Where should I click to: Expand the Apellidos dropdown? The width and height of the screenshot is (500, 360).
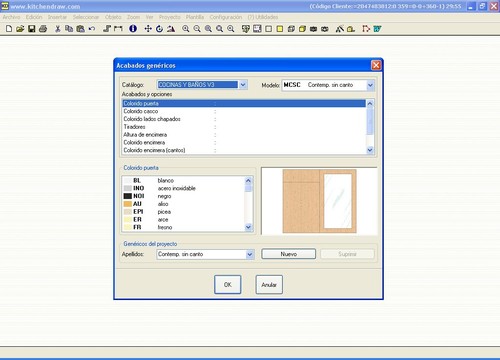[x=250, y=254]
